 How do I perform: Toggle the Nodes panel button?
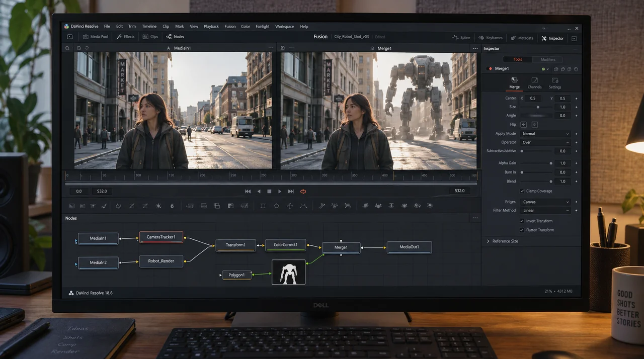coord(175,37)
